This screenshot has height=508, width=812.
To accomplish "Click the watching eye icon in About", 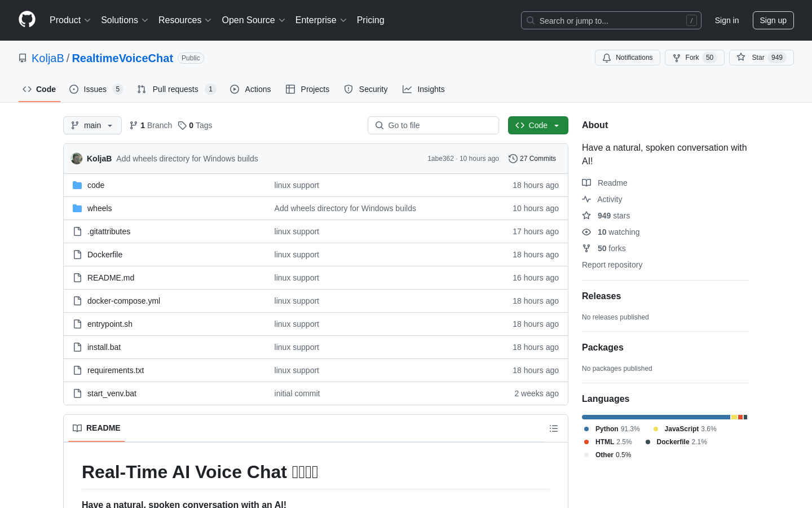I will click(x=586, y=232).
